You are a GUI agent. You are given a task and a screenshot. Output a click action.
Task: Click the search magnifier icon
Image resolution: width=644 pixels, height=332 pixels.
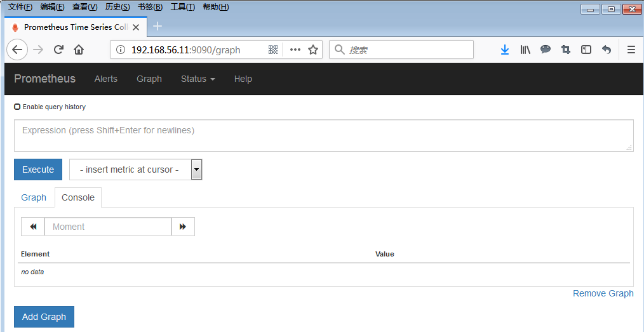(339, 50)
